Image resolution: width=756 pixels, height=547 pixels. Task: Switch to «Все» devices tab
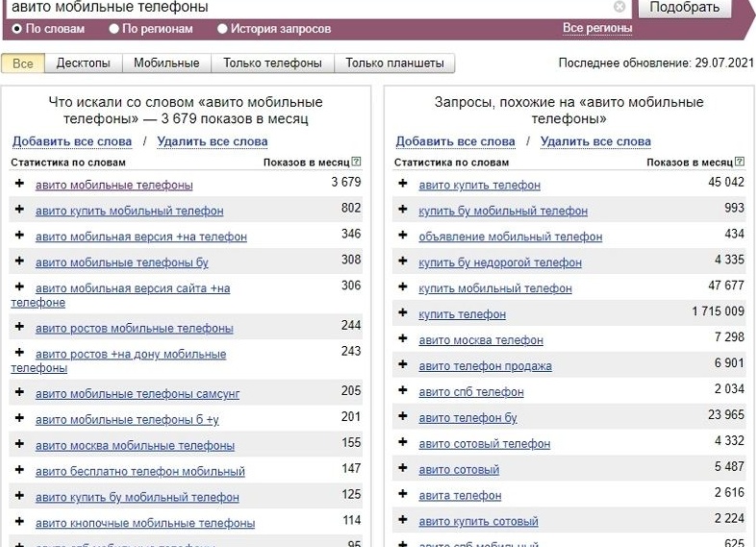coord(23,63)
